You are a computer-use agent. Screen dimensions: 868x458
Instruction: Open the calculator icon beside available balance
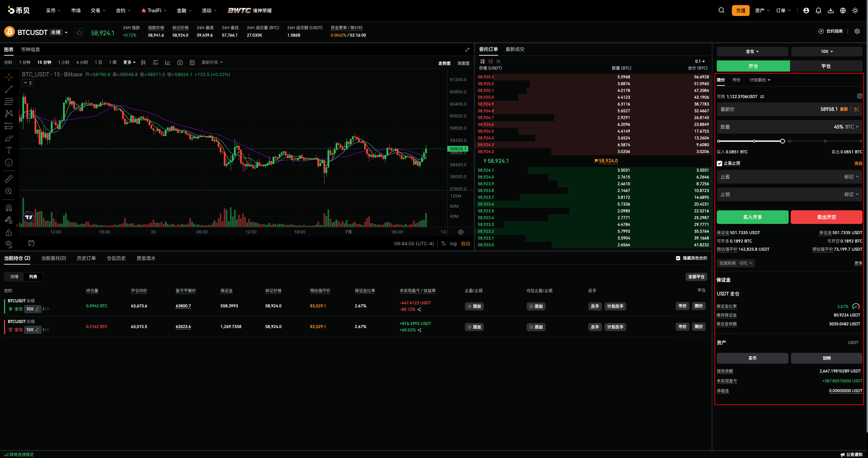[x=860, y=96]
